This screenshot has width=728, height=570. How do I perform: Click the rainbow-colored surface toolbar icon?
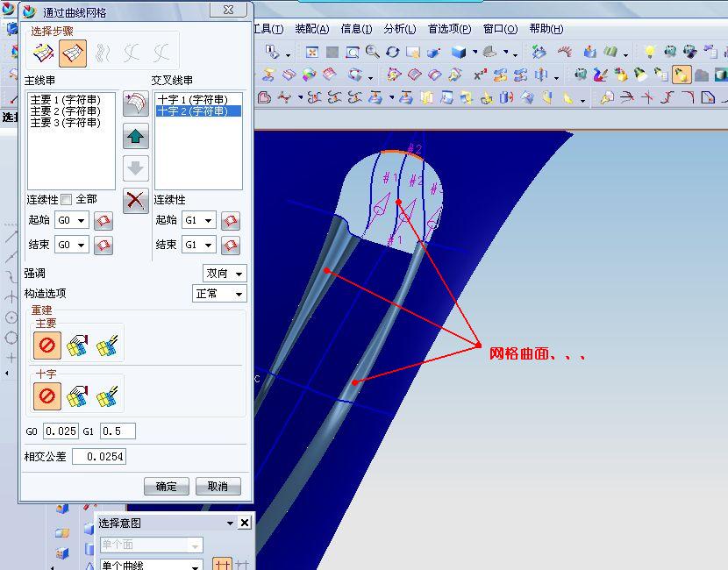click(309, 75)
